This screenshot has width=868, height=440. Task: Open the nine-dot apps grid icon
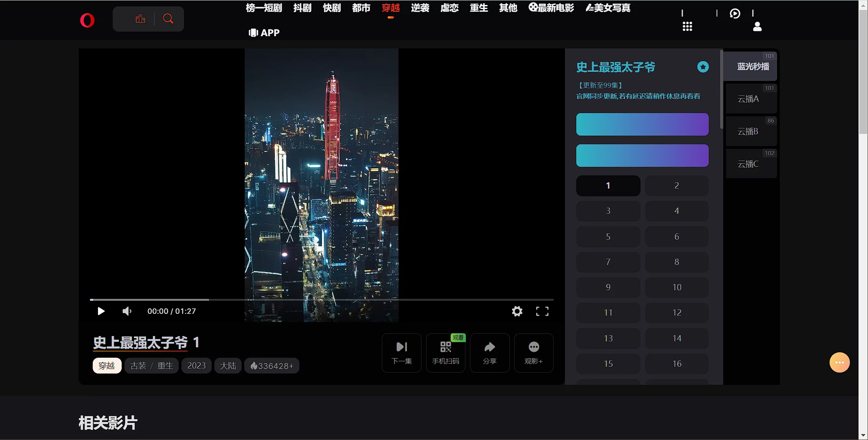click(x=687, y=27)
